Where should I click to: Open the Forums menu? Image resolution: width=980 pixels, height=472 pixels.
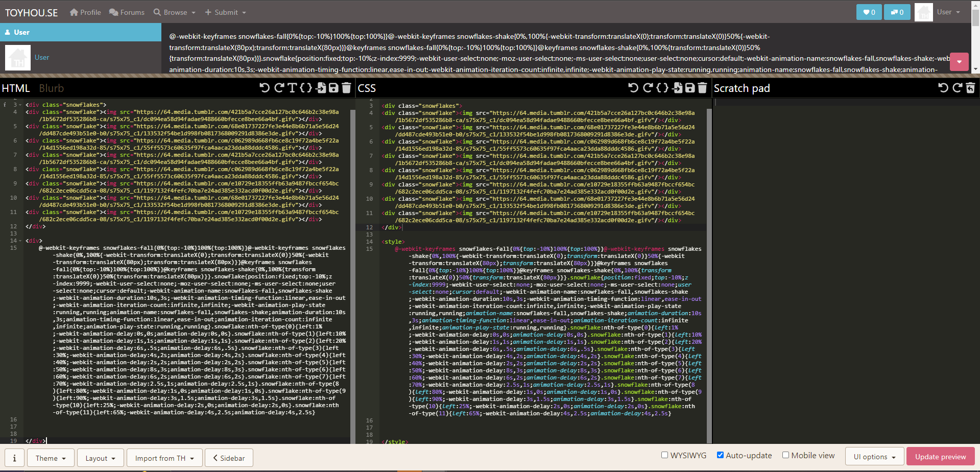127,12
